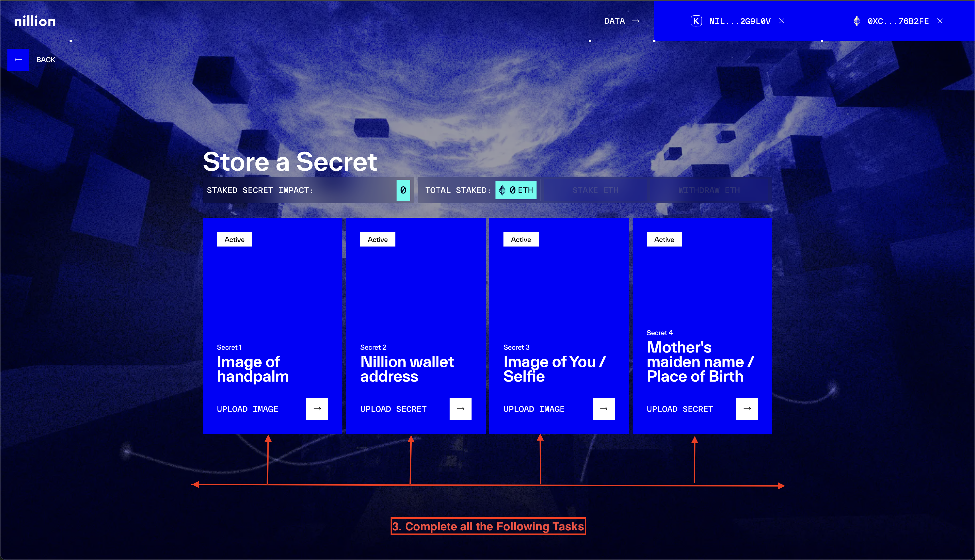Screen dimensions: 975x560
Task: Disconnect the NIL...2G9L0V wallet with X
Action: [x=781, y=21]
